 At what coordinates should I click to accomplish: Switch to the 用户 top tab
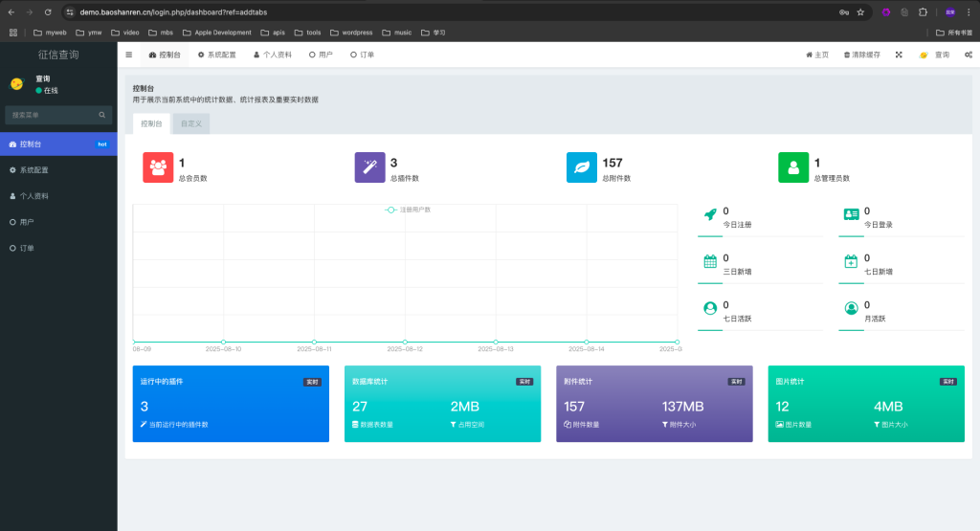coord(321,55)
